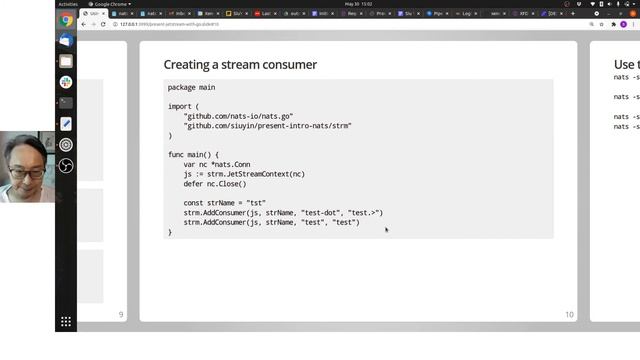This screenshot has height=360, width=640.
Task: Click the 'func main() {' line
Action: coord(193,155)
